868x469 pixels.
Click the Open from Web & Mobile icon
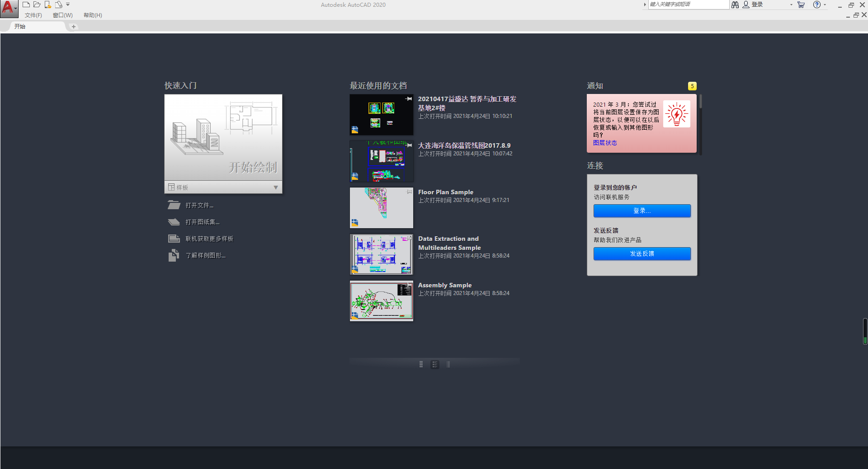47,5
